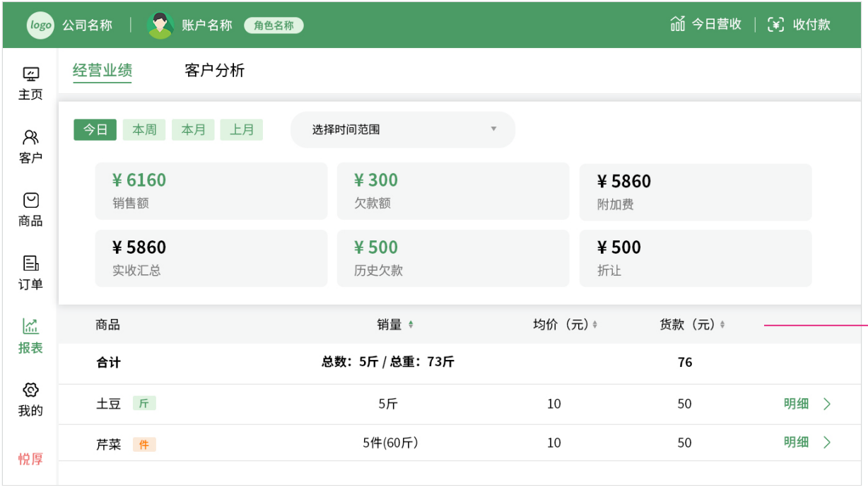Open 明细 details for 土豆
868x490 pixels.
(807, 404)
